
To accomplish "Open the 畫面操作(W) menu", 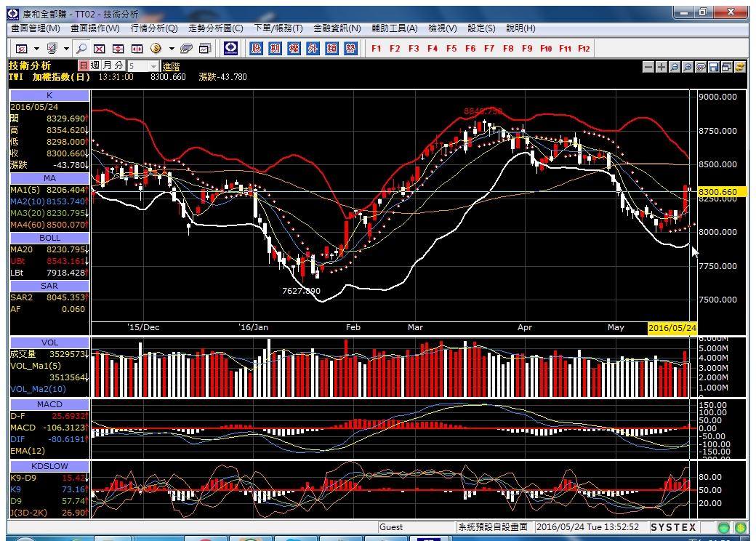I will point(95,28).
